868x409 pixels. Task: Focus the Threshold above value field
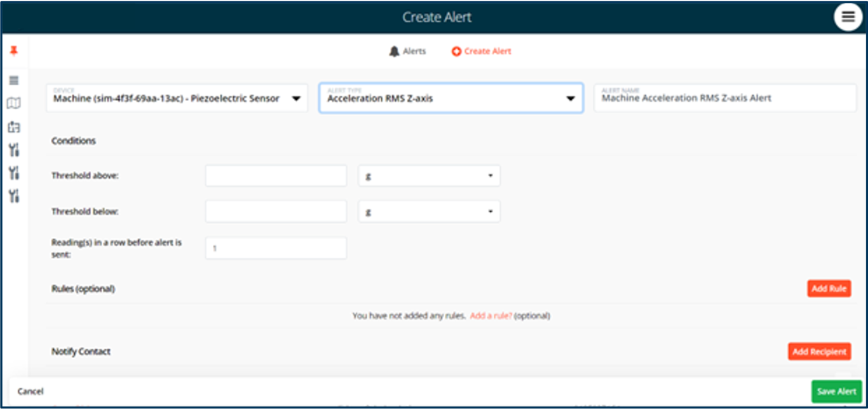[x=276, y=176]
